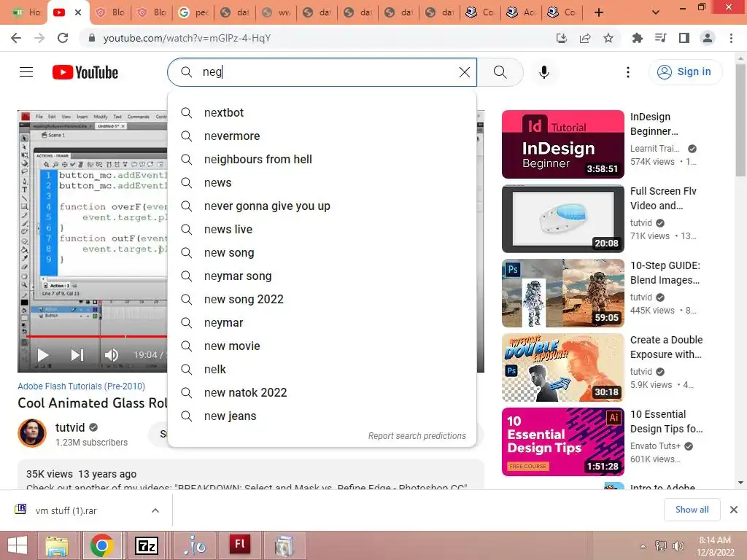The width and height of the screenshot is (747, 560).
Task: Select suggestion 'never gonna give you up'
Action: [322, 206]
